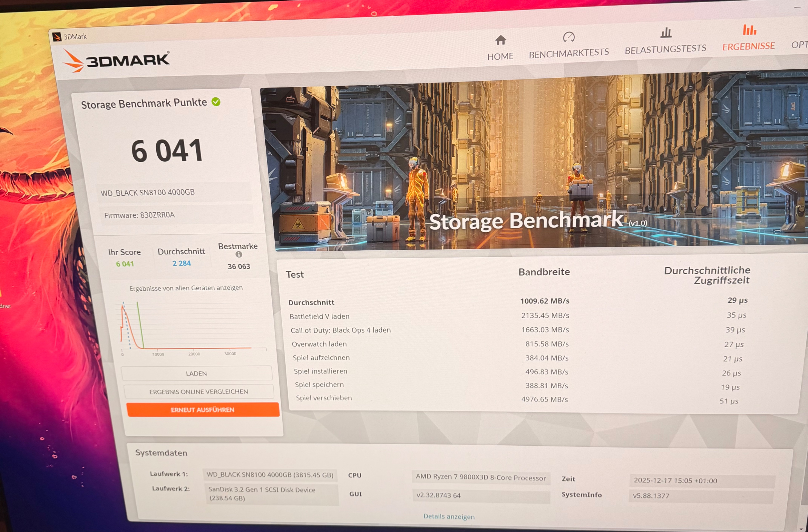Click Ergebnisse von allen Geräten anzeigen
The width and height of the screenshot is (808, 532).
pyautogui.click(x=186, y=288)
